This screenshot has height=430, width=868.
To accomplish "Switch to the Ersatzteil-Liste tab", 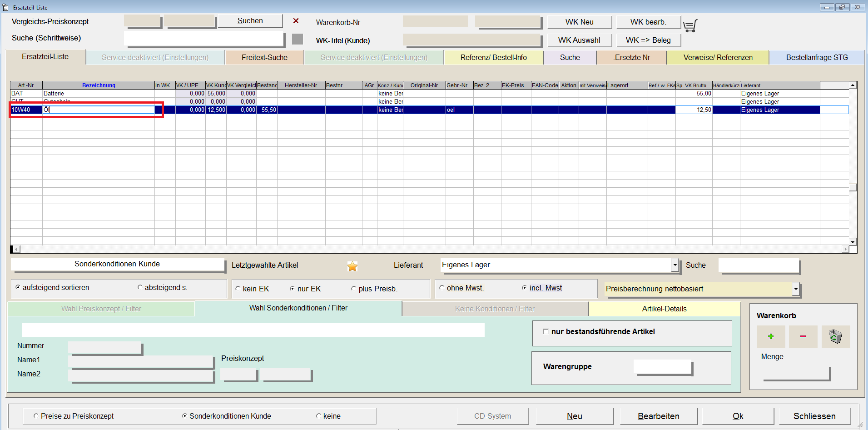I will point(45,57).
